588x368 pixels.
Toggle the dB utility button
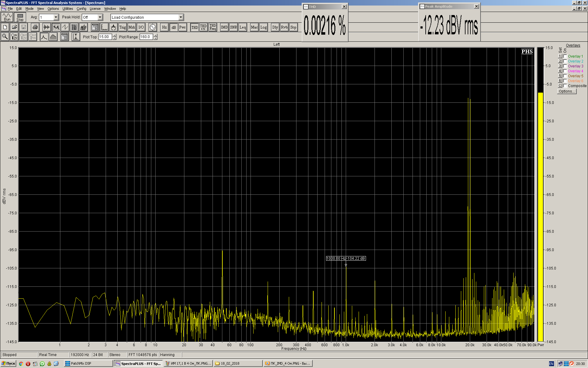point(174,27)
